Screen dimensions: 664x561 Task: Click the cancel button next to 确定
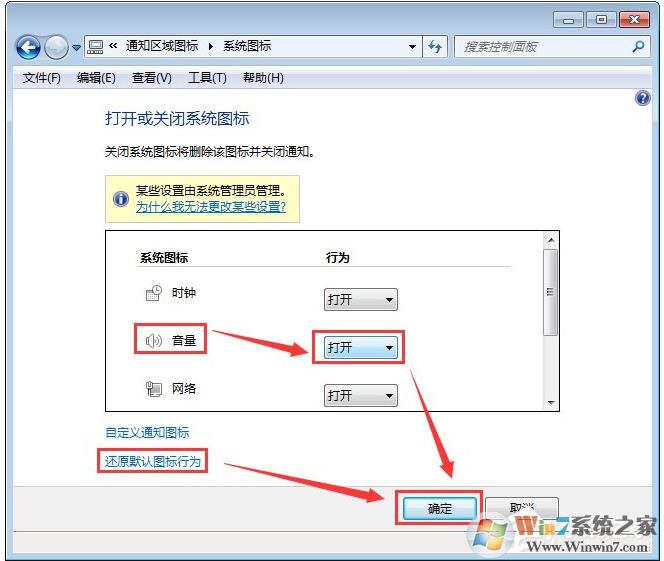[x=522, y=508]
